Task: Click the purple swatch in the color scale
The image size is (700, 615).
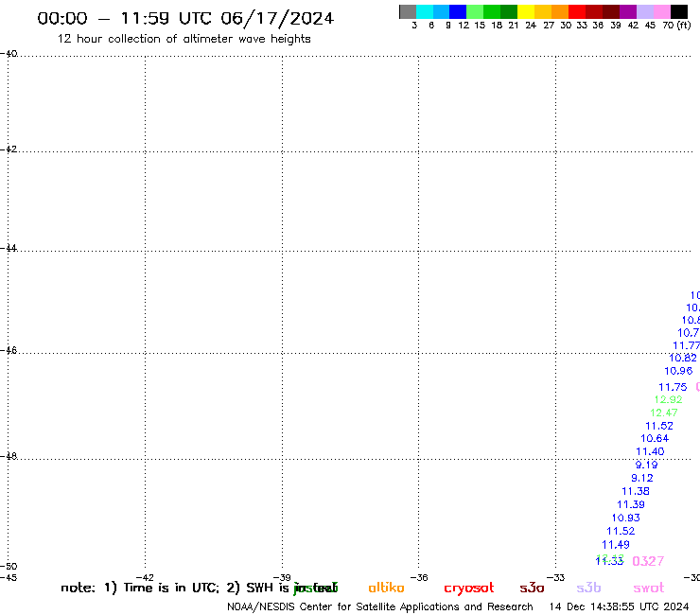Action: point(628,11)
